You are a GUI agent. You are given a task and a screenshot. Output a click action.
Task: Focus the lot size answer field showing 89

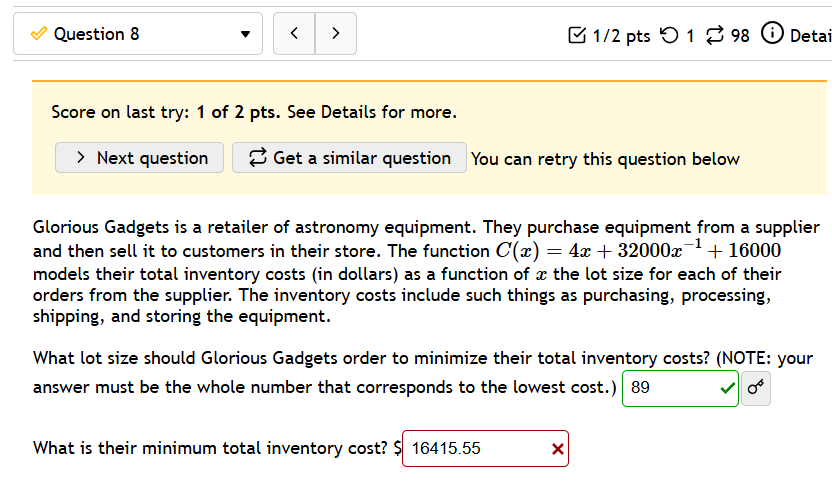click(668, 388)
